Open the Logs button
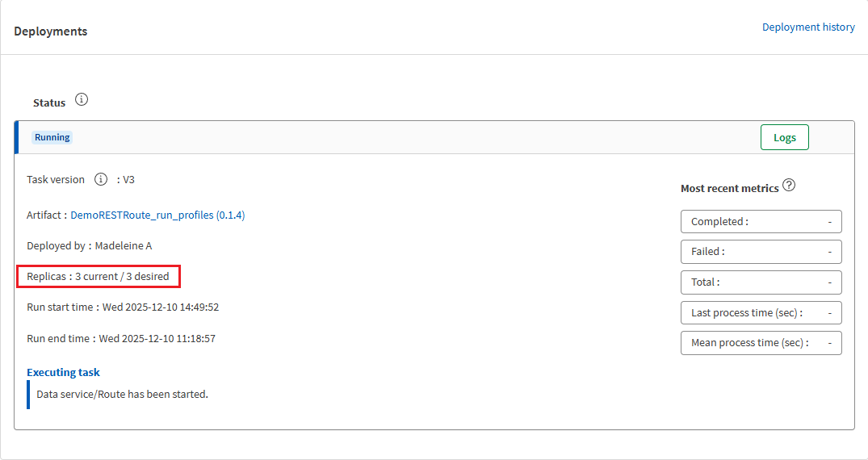This screenshot has width=868, height=460. click(784, 138)
